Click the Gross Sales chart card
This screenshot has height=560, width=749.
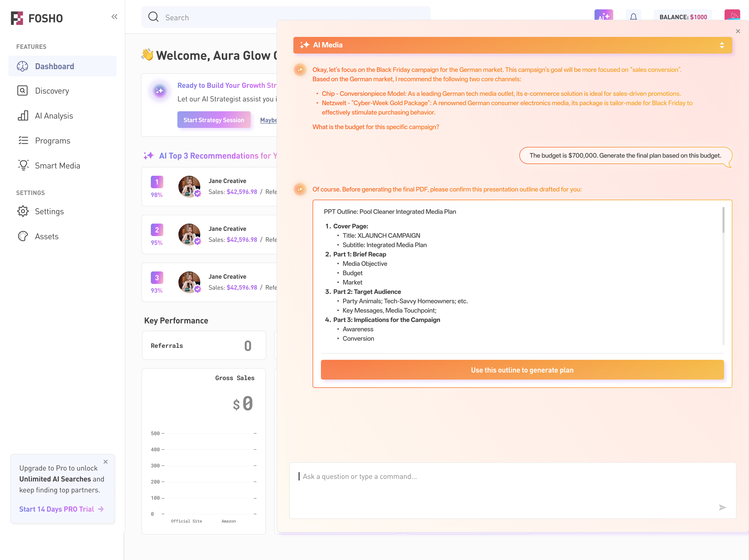click(203, 451)
